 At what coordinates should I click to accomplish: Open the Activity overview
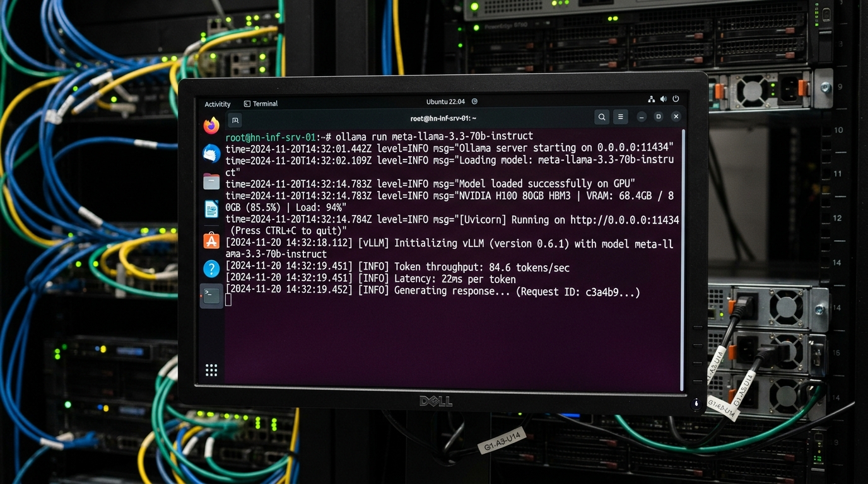tap(218, 104)
